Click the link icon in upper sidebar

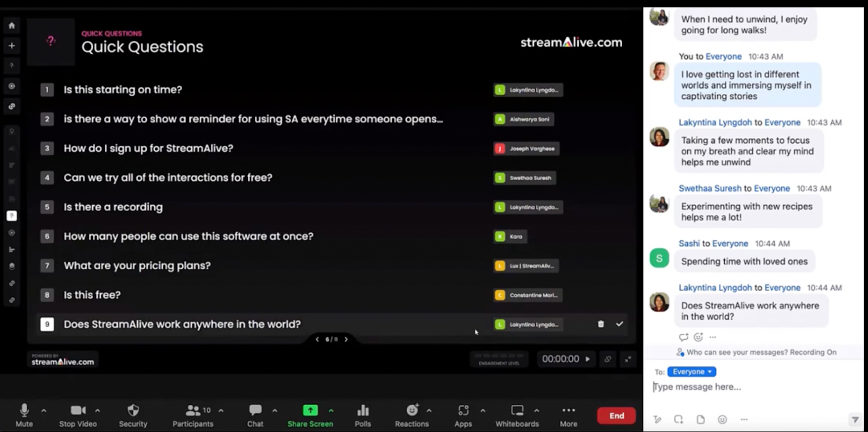tap(11, 106)
